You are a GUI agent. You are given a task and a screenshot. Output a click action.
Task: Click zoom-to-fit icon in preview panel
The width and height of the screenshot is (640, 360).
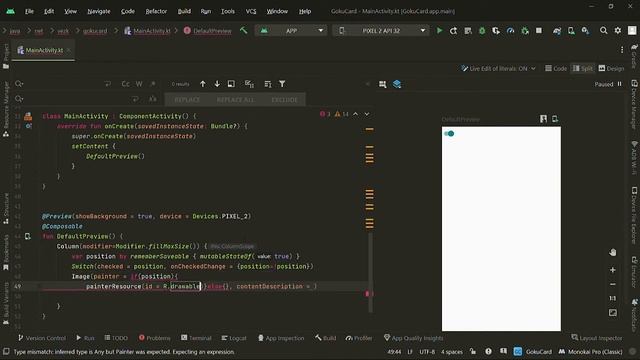(612, 313)
